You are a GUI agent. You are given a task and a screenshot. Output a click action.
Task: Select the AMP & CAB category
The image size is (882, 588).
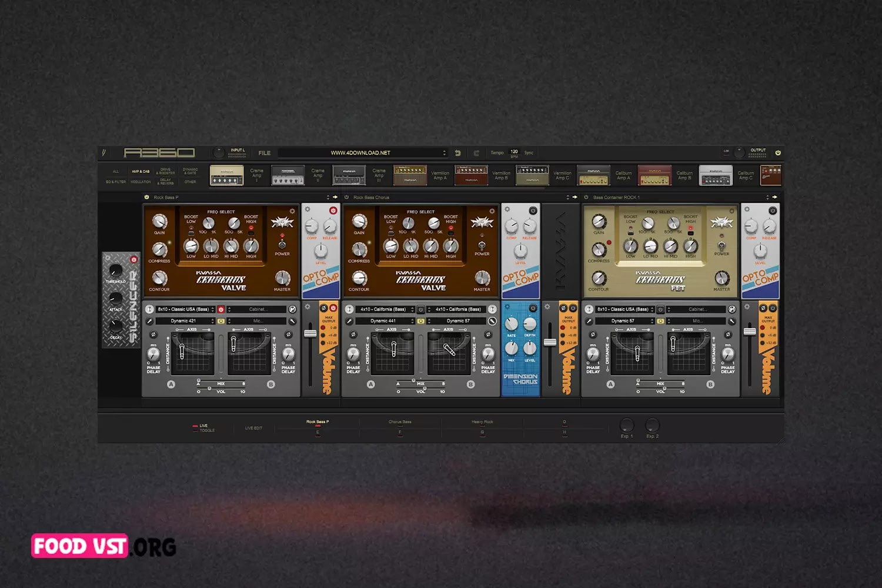(x=141, y=172)
